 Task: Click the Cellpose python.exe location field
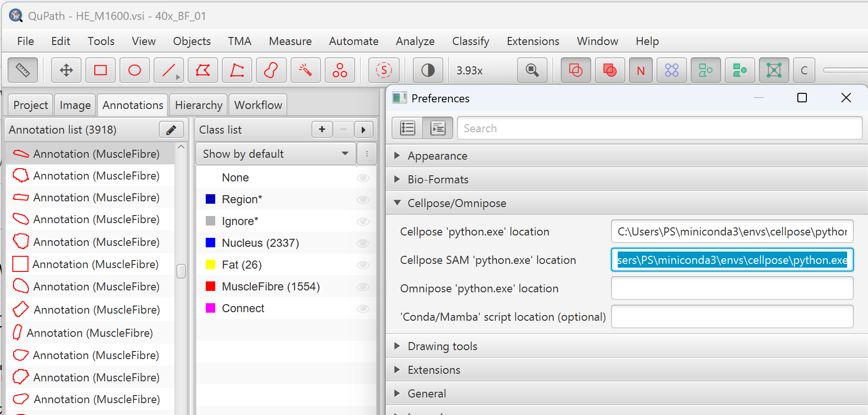coord(732,231)
